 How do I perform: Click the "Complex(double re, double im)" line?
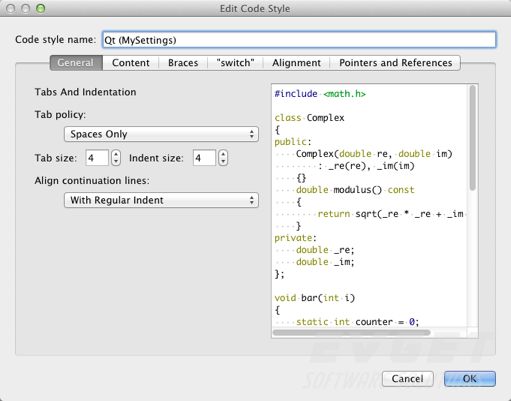click(374, 154)
